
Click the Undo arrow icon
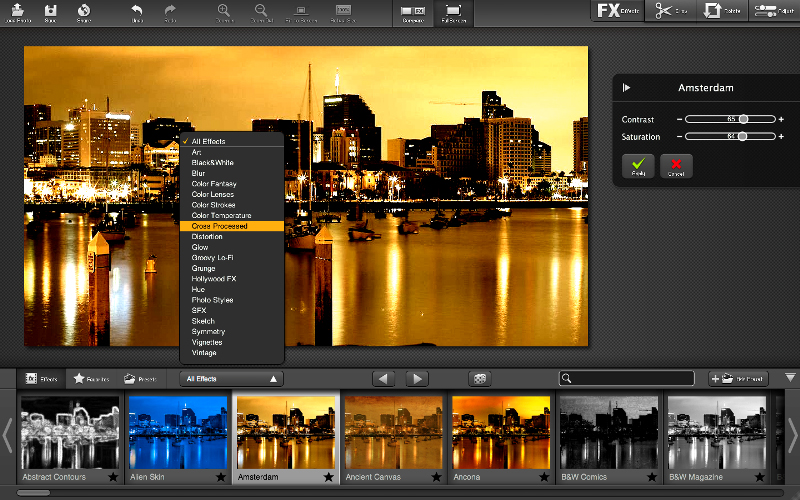pos(137,11)
